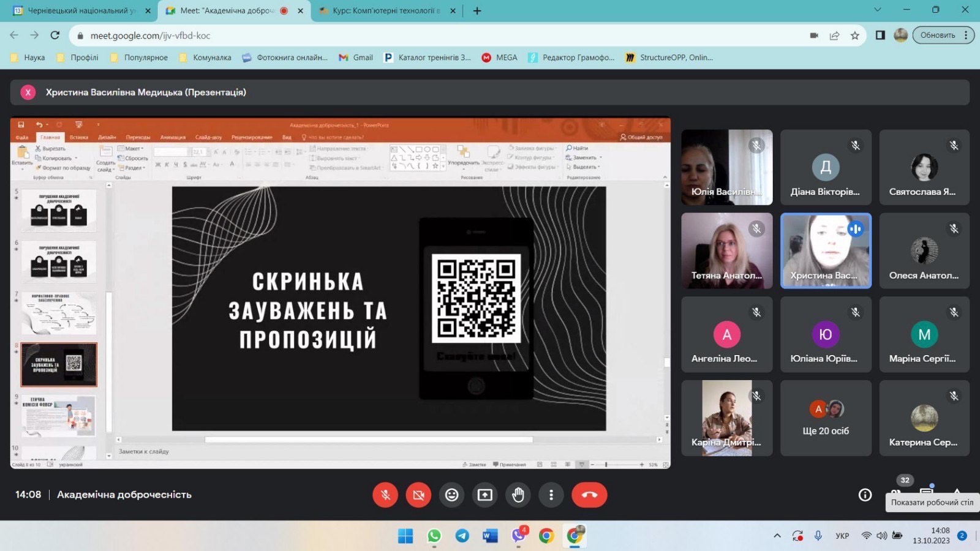Turn on the camera in Meet
This screenshot has width=980, height=551.
point(418,495)
